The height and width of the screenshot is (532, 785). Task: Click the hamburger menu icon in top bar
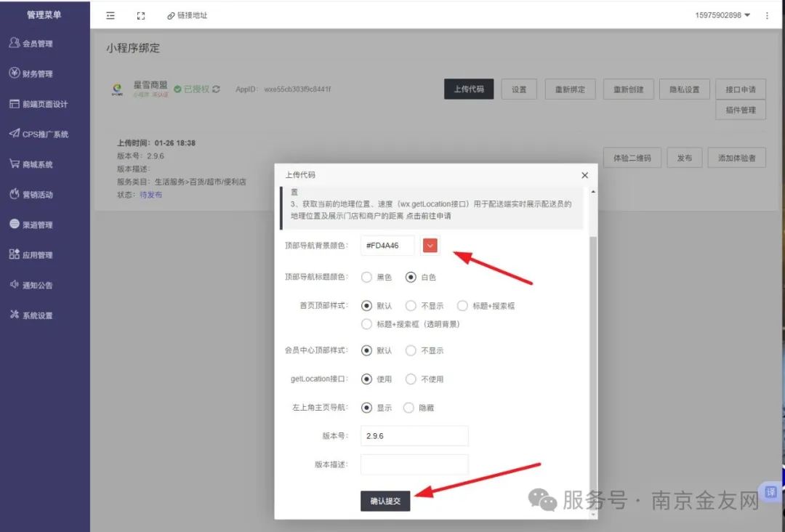tap(110, 15)
